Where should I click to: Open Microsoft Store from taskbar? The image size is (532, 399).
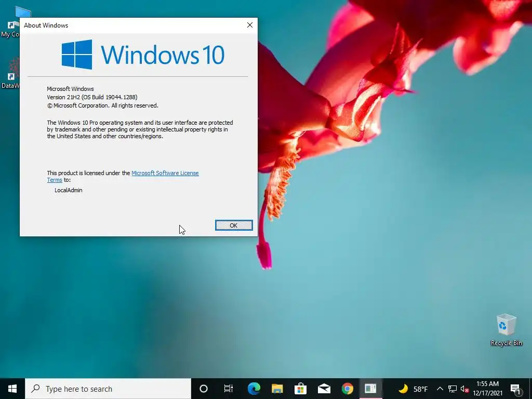(x=301, y=389)
